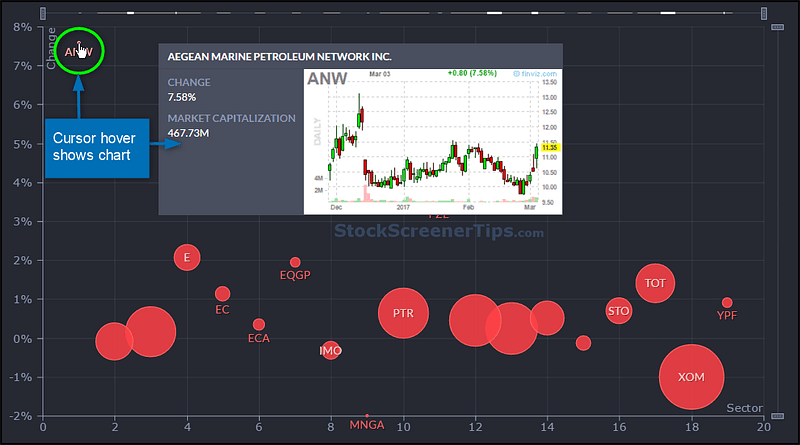Select the EC bubble dot
The image size is (800, 445).
pyautogui.click(x=222, y=293)
